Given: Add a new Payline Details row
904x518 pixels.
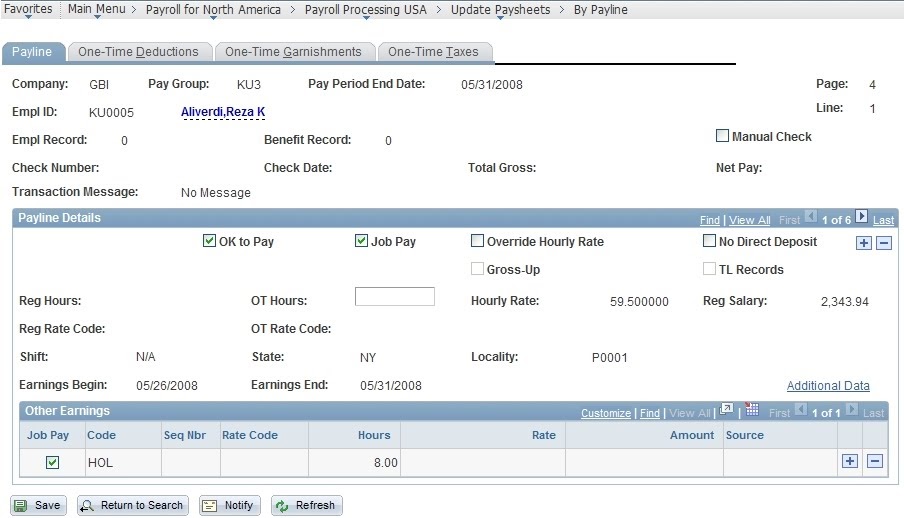Looking at the screenshot, I should (x=864, y=243).
